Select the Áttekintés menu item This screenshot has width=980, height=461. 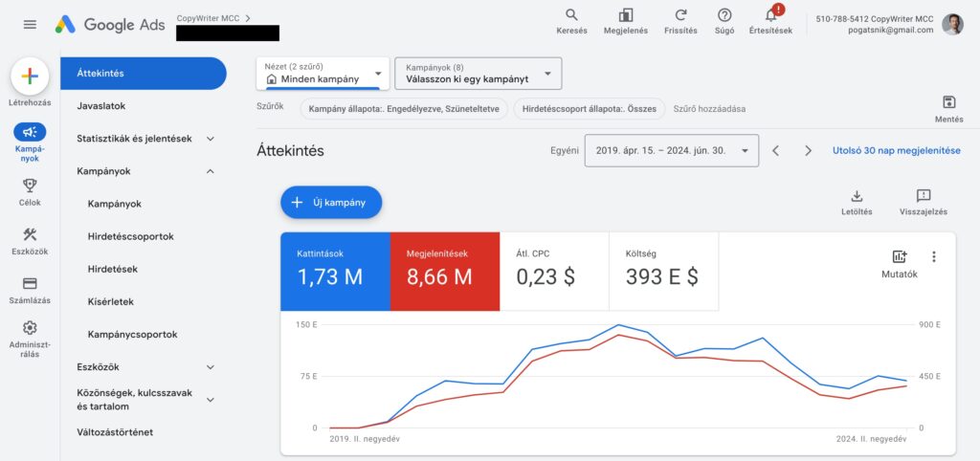pos(144,73)
